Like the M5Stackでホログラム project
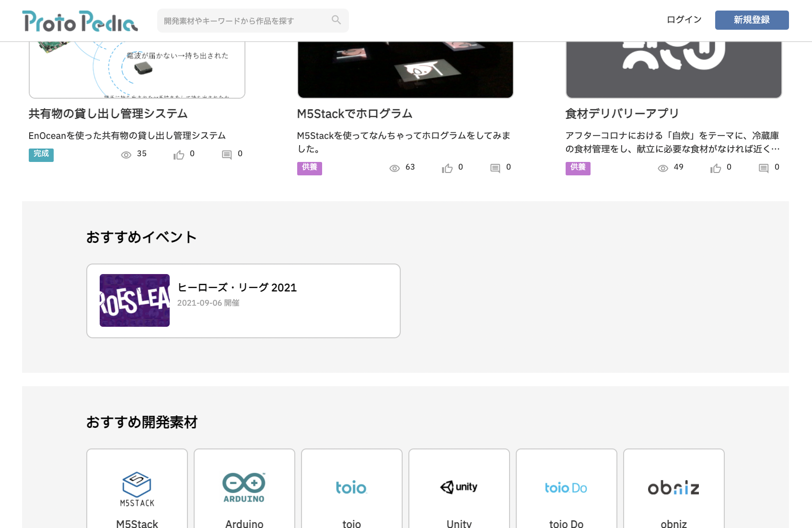812x528 pixels. [x=447, y=168]
